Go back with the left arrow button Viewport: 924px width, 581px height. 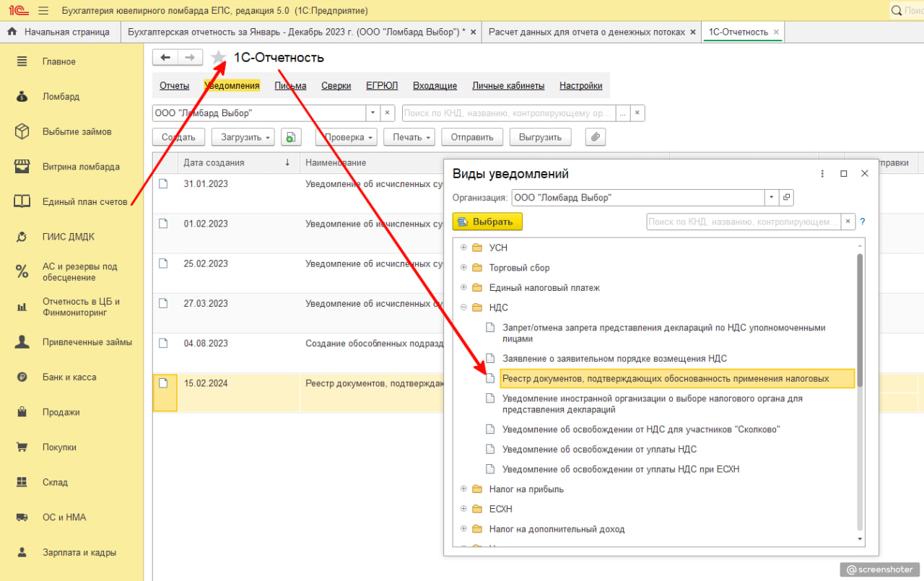[x=165, y=57]
